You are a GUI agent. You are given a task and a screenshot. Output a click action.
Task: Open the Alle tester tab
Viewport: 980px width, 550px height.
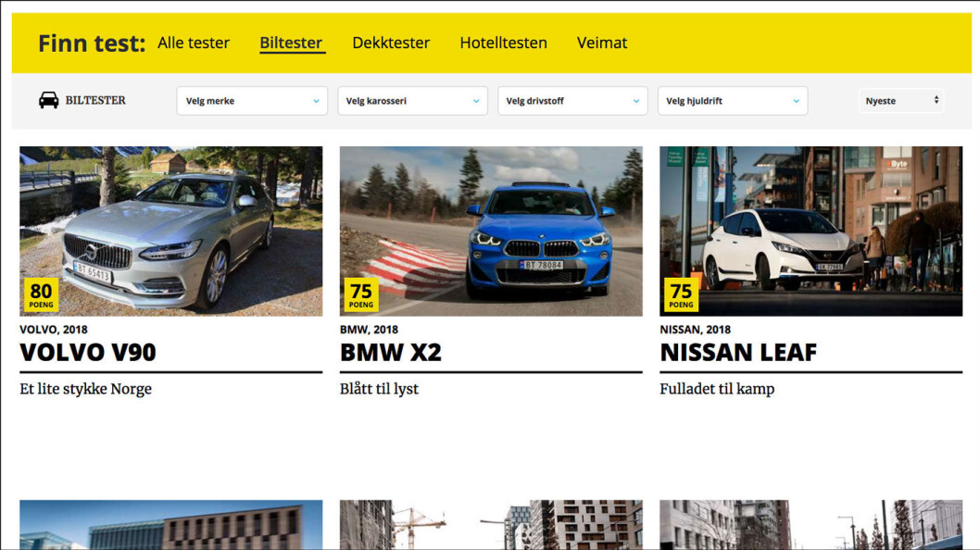click(x=194, y=43)
